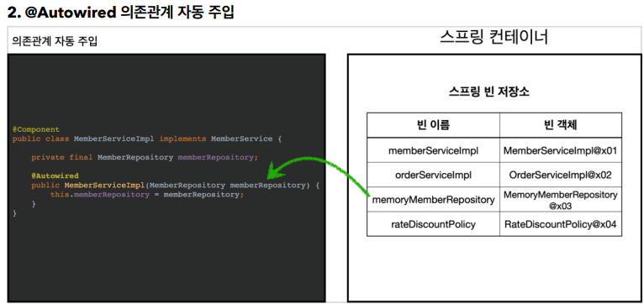The height and width of the screenshot is (304, 644).
Task: Select the 'memoryMemberRepository' bean name cell
Action: tap(433, 200)
